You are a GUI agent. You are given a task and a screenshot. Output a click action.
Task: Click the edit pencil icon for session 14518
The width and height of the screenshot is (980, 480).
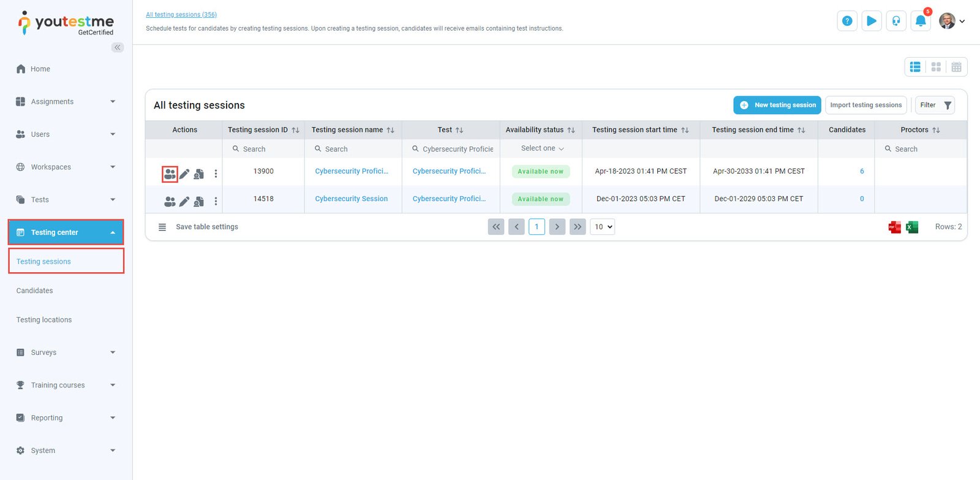tap(184, 201)
